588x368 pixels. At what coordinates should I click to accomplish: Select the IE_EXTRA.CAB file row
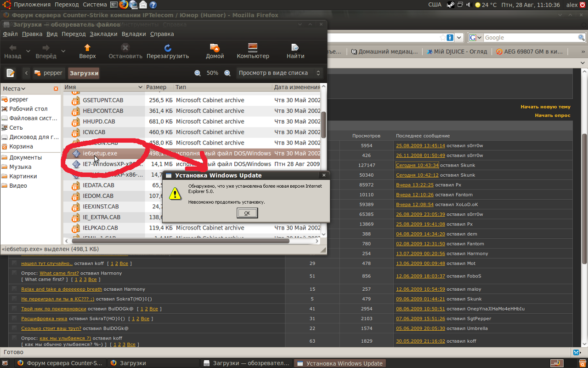(x=192, y=217)
